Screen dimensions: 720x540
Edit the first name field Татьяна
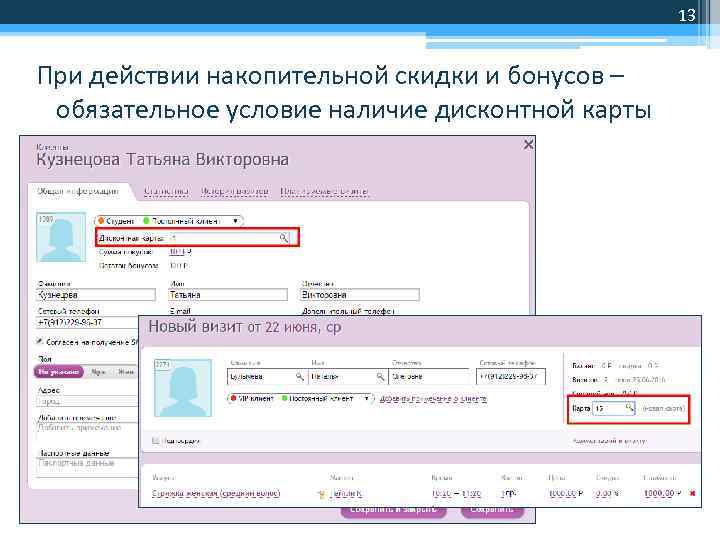pyautogui.click(x=228, y=295)
